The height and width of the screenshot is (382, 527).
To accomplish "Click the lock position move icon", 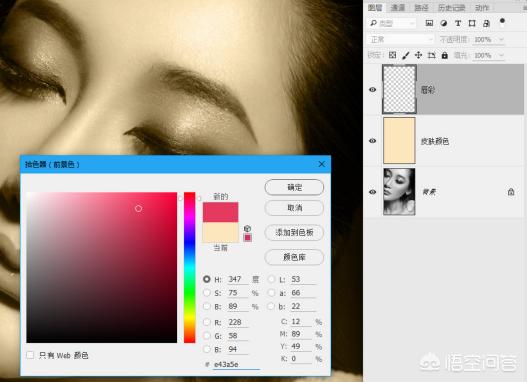I will (x=418, y=55).
